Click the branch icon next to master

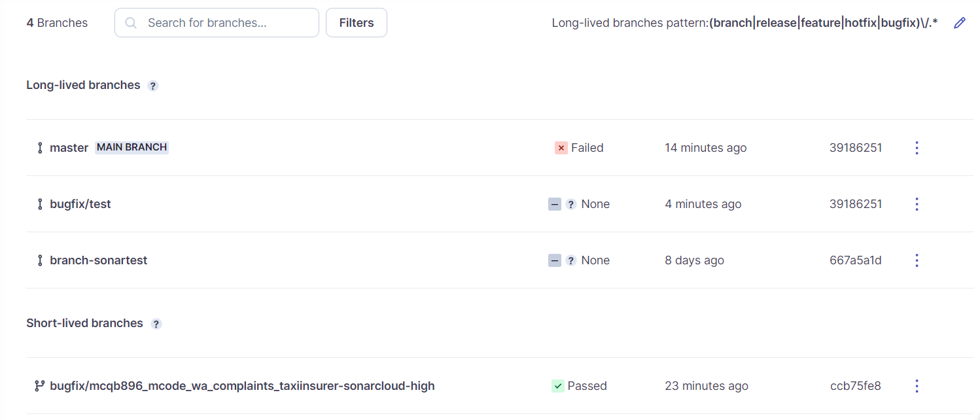[x=40, y=148]
